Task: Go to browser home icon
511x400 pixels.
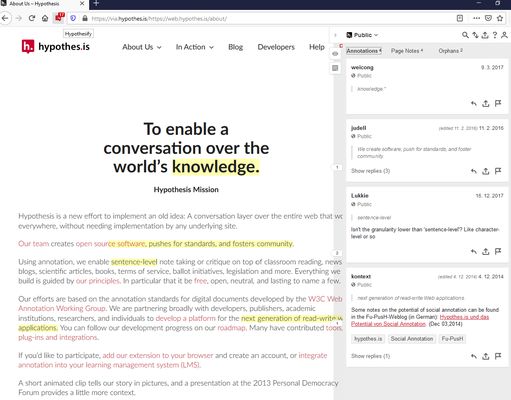Action: point(45,18)
